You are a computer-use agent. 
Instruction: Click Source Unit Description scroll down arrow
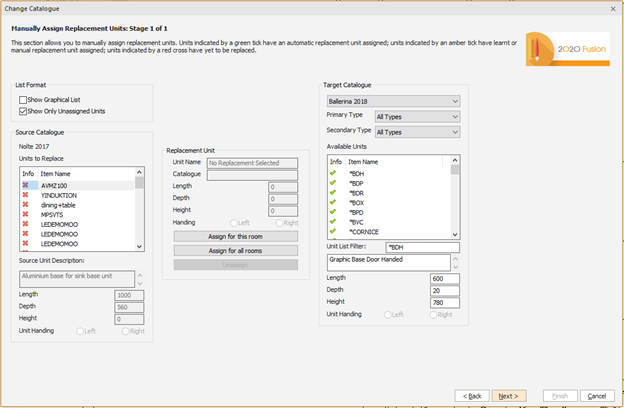pyautogui.click(x=140, y=284)
